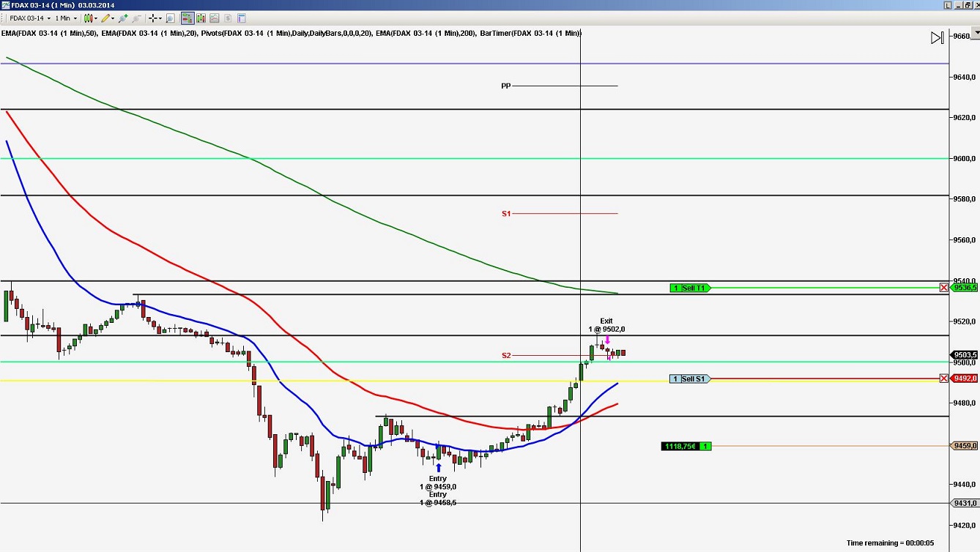Open the 1 Min interval dropdown
Screen dimensions: 980x552
tap(75, 18)
